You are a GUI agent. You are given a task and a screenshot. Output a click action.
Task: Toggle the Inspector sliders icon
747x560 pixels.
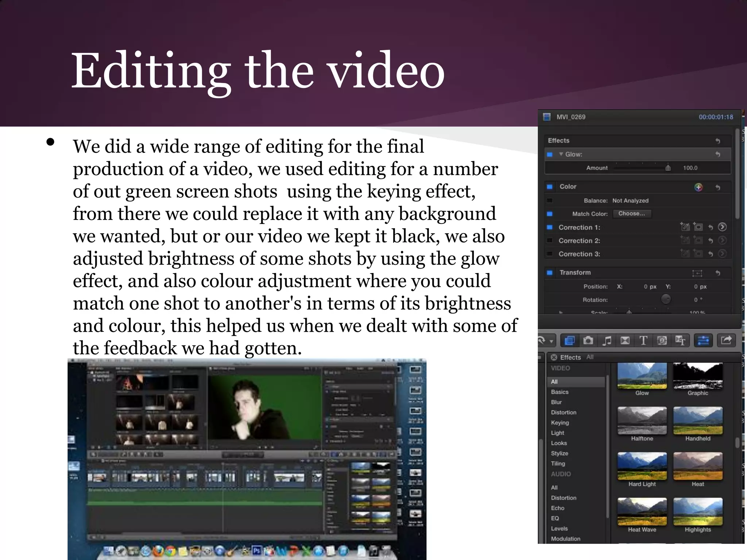coord(703,341)
